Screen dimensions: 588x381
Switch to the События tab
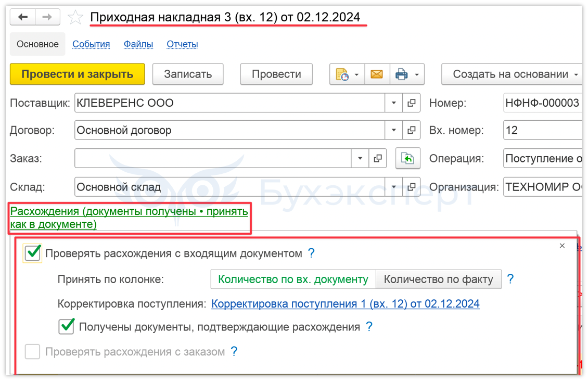(91, 44)
